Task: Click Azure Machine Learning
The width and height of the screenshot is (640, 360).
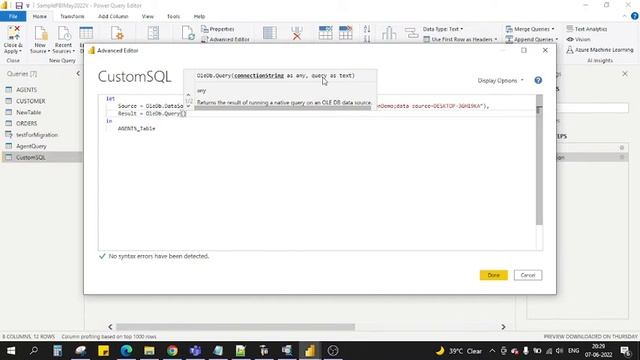Action: 600,50
